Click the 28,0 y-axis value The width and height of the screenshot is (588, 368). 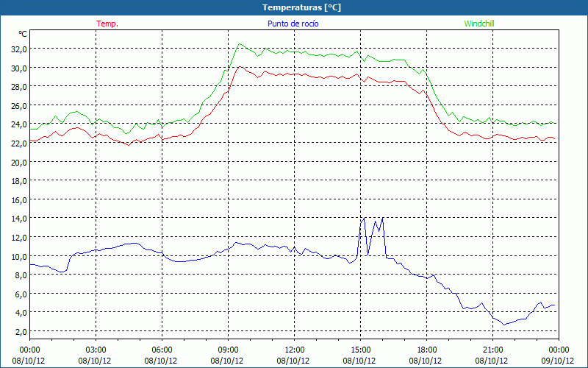[19, 87]
